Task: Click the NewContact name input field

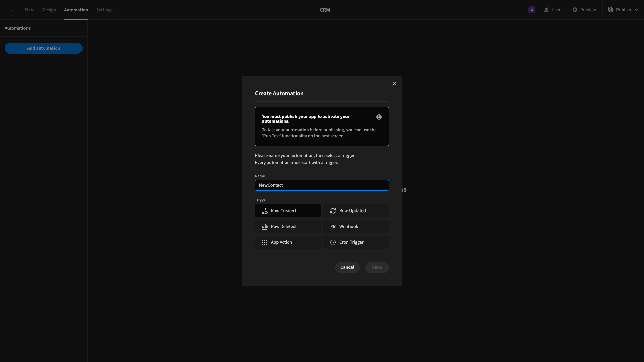Action: 322,185
